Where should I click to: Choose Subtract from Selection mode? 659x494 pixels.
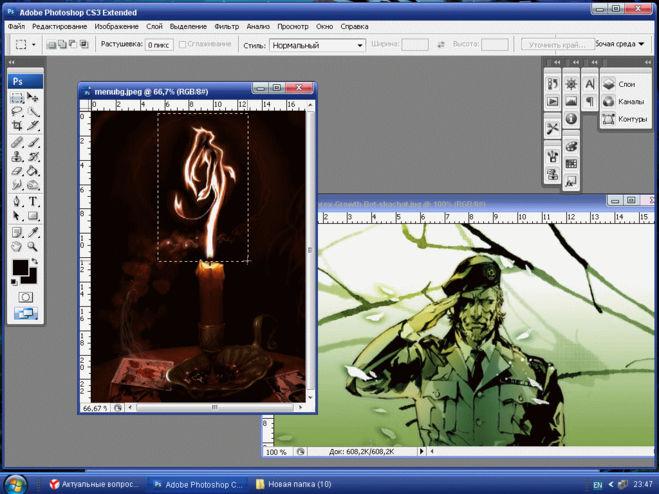[73, 44]
